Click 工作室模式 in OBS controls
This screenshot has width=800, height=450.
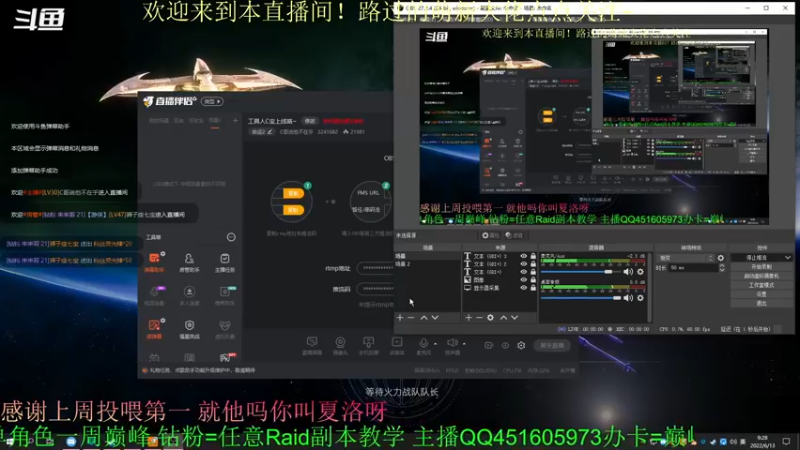[761, 285]
